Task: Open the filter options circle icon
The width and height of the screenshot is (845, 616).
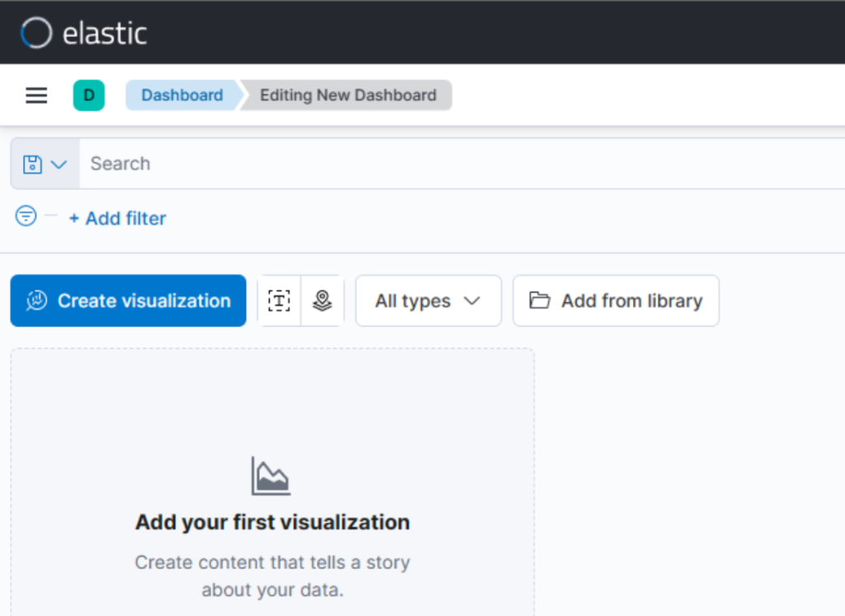Action: 26,217
